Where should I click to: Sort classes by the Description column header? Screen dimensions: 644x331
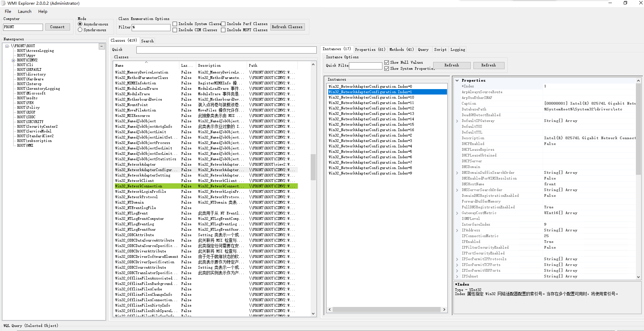coord(221,65)
